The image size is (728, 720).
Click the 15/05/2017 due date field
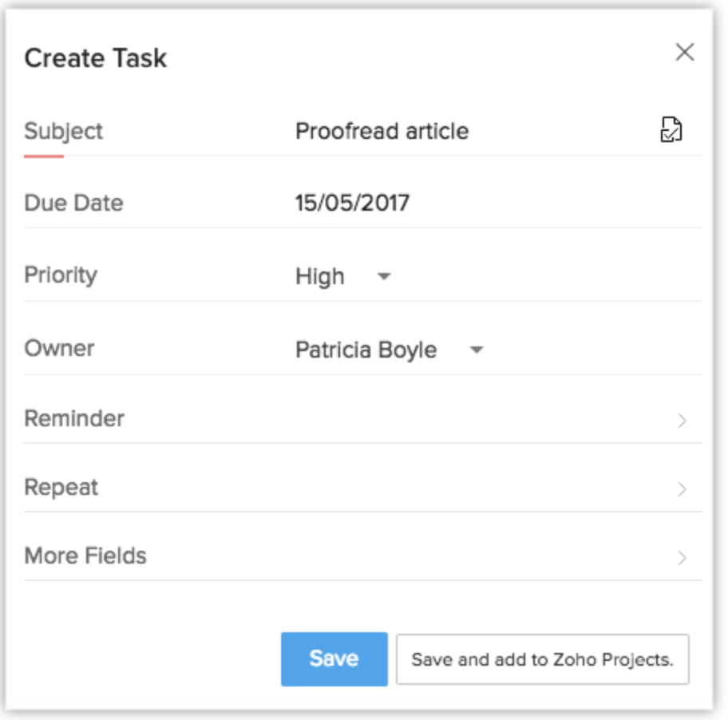point(352,203)
